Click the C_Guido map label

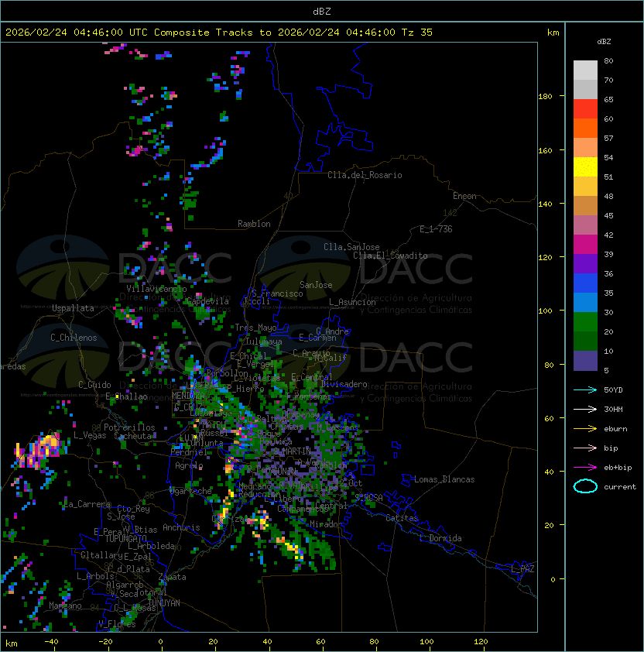click(94, 385)
